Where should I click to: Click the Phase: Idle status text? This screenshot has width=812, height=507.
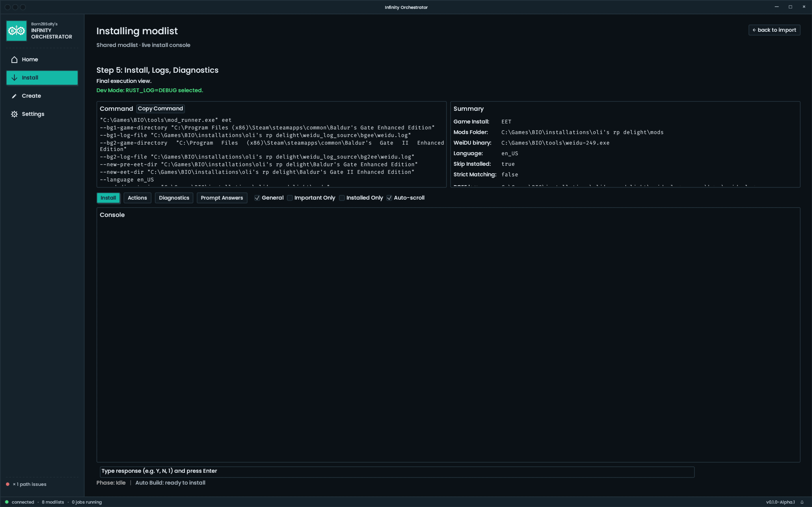(111, 483)
